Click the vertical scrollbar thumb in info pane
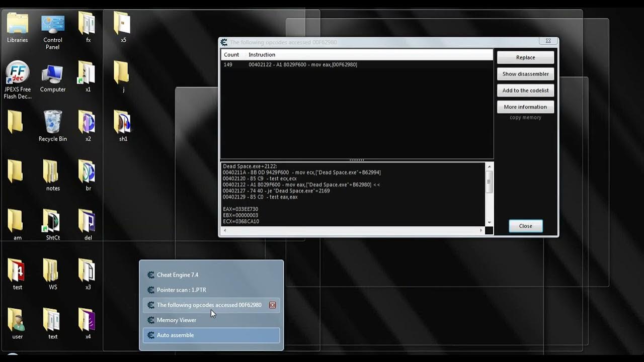This screenshot has height=362, width=644. (489, 182)
